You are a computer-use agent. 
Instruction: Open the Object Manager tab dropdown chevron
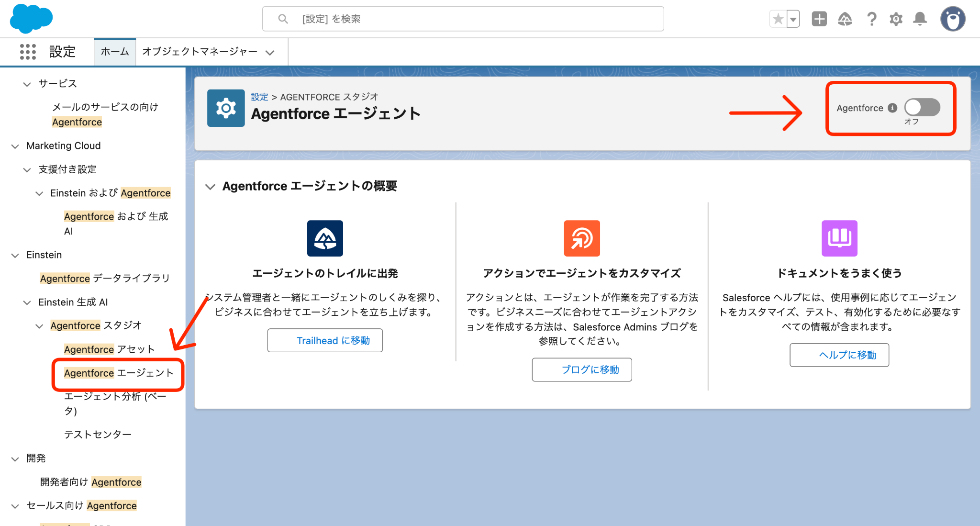pos(270,52)
